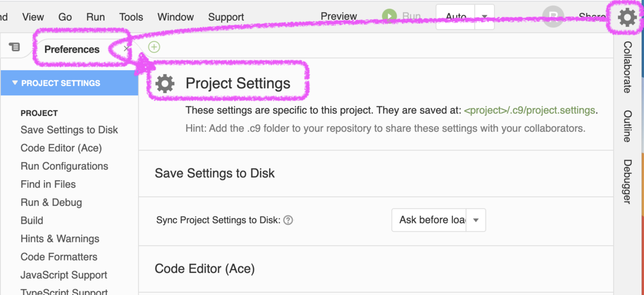Click the user avatar icon

(553, 17)
